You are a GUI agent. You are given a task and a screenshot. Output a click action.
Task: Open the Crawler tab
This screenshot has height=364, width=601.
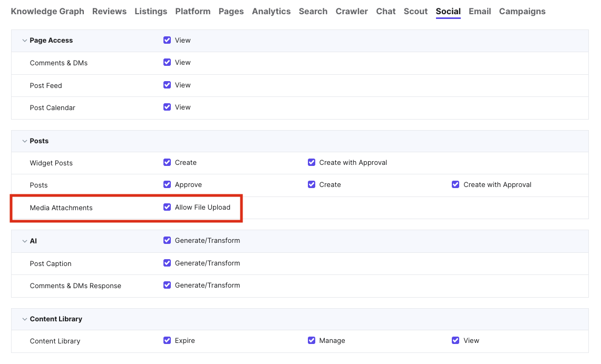click(352, 12)
